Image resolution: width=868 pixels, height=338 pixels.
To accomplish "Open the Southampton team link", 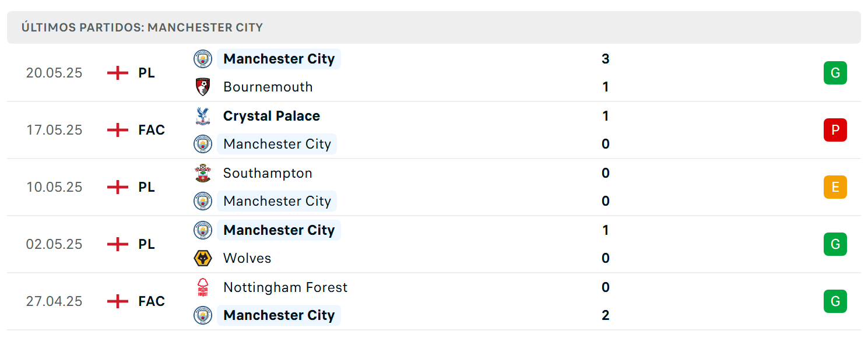I will coord(268,173).
